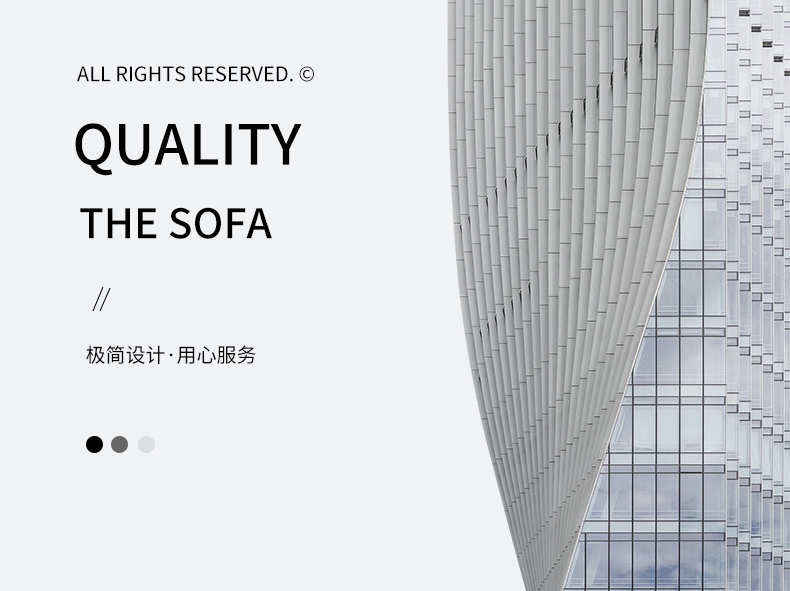Click the middle dot separator between Chinese phrases
790x591 pixels.
click(x=170, y=356)
